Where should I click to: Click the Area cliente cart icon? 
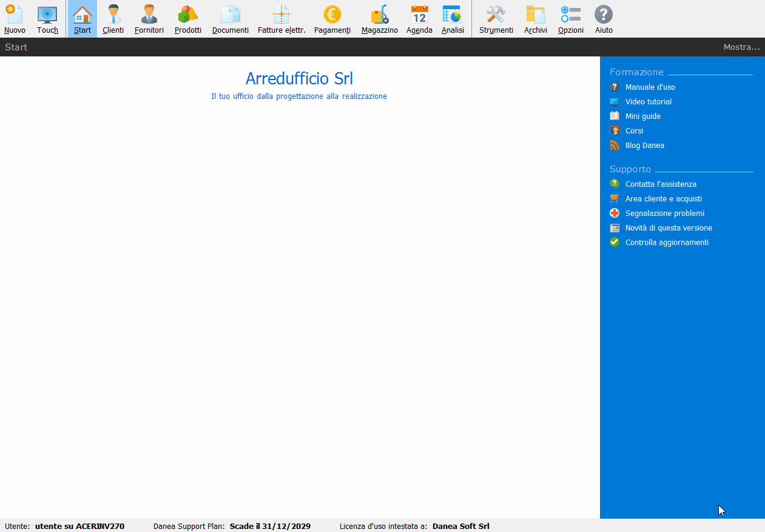[x=615, y=198]
